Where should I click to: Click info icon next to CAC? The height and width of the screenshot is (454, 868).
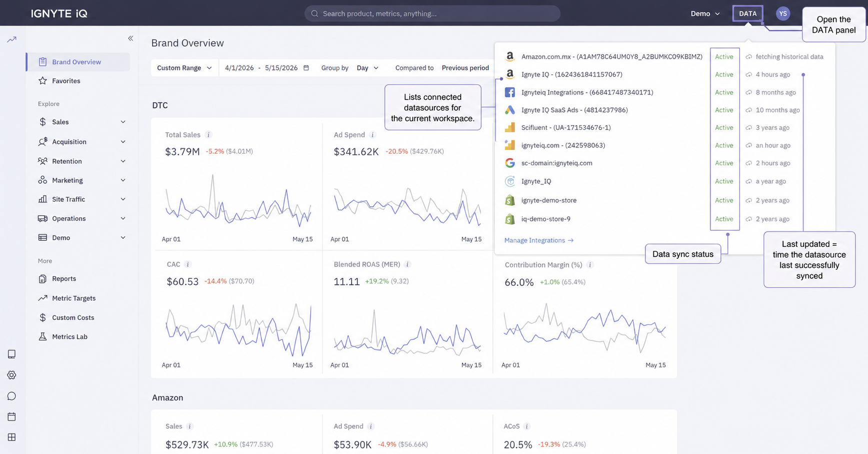188,264
